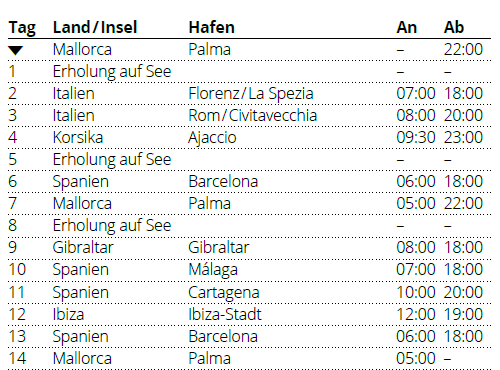This screenshot has height=370, width=500.
Task: Click Korsika in the Land column
Action: pos(78,137)
